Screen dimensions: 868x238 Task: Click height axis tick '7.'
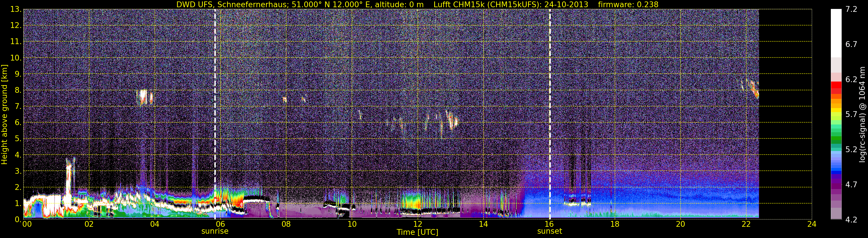pos(18,107)
